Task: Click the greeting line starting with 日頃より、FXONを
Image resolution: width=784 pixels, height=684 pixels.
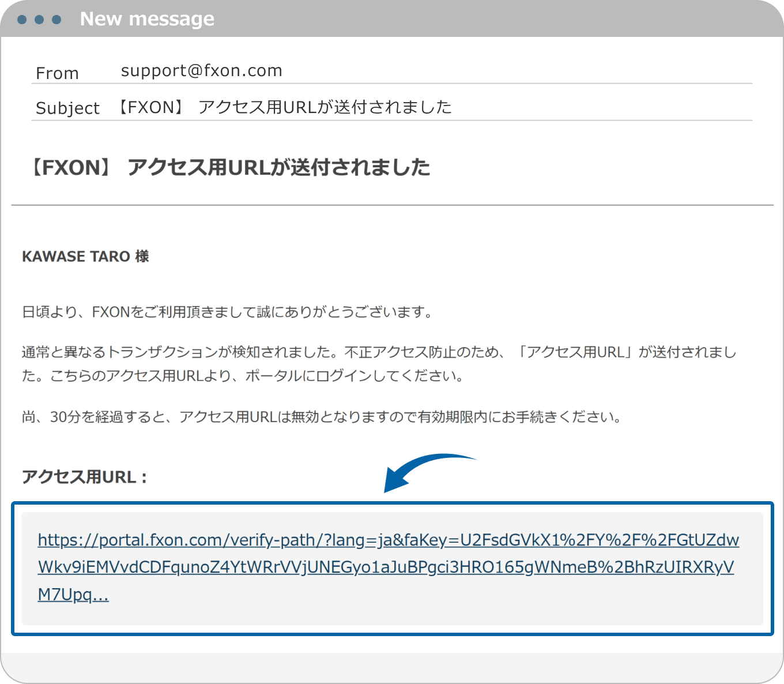Action: 228,312
